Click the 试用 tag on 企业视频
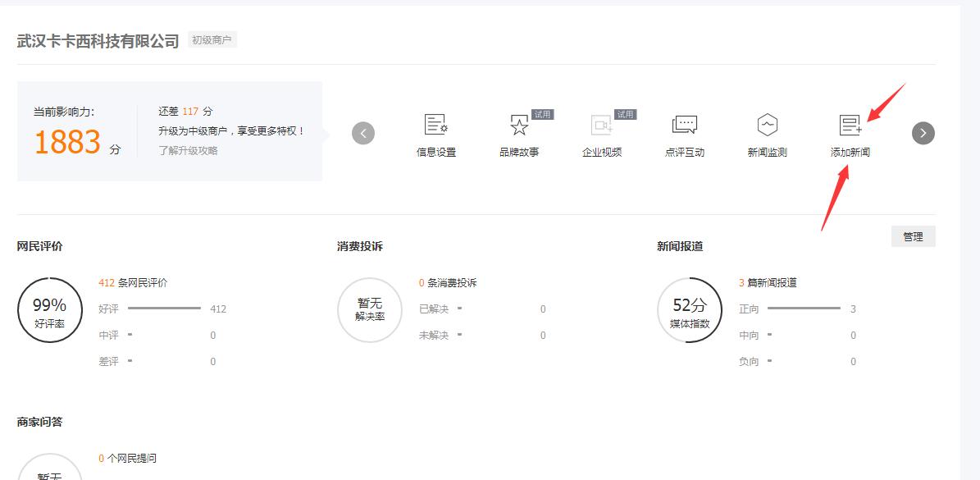 click(626, 114)
